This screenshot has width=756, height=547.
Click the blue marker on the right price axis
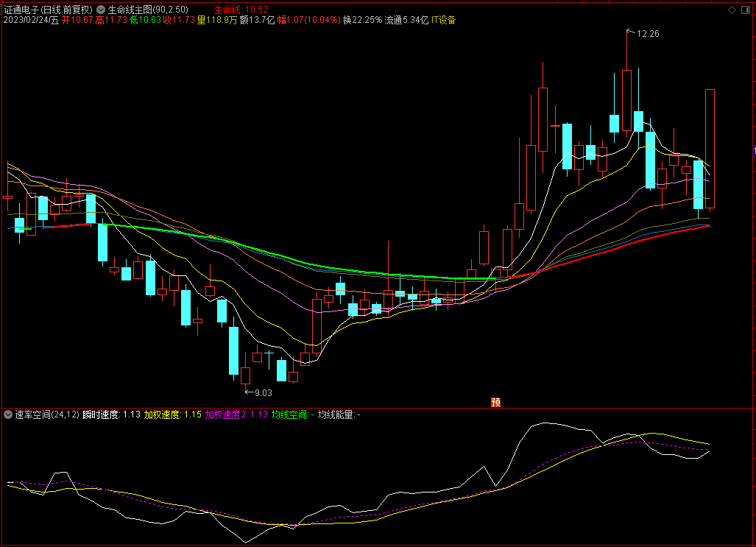754,151
